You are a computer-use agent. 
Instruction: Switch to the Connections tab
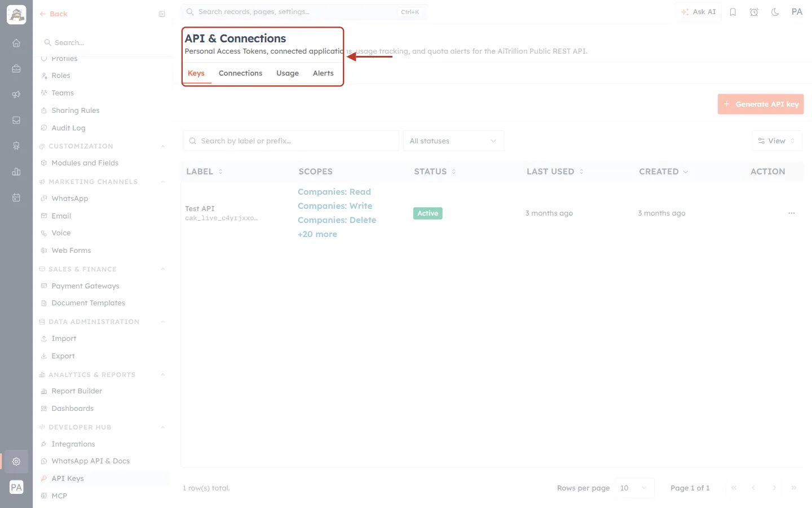coord(240,73)
